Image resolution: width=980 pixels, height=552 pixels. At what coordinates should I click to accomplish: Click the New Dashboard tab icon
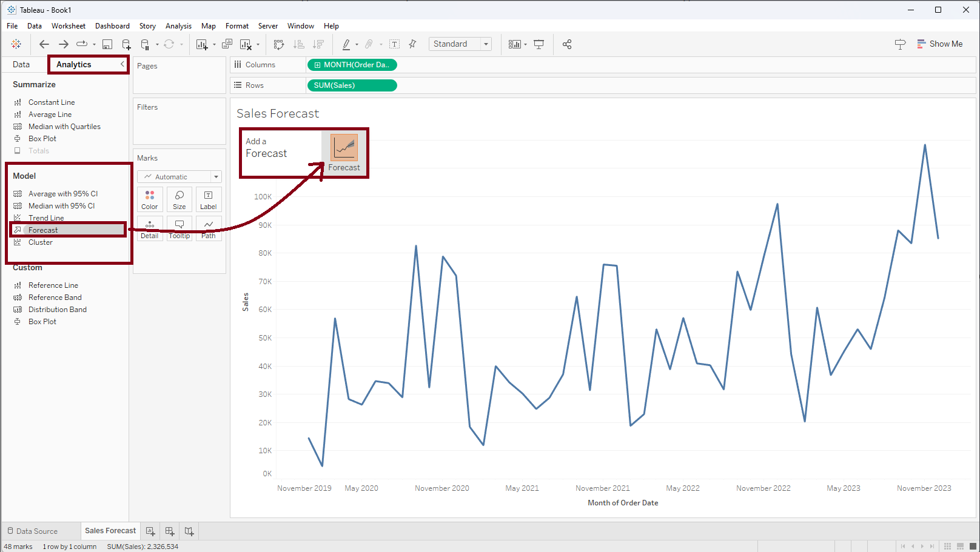[170, 531]
